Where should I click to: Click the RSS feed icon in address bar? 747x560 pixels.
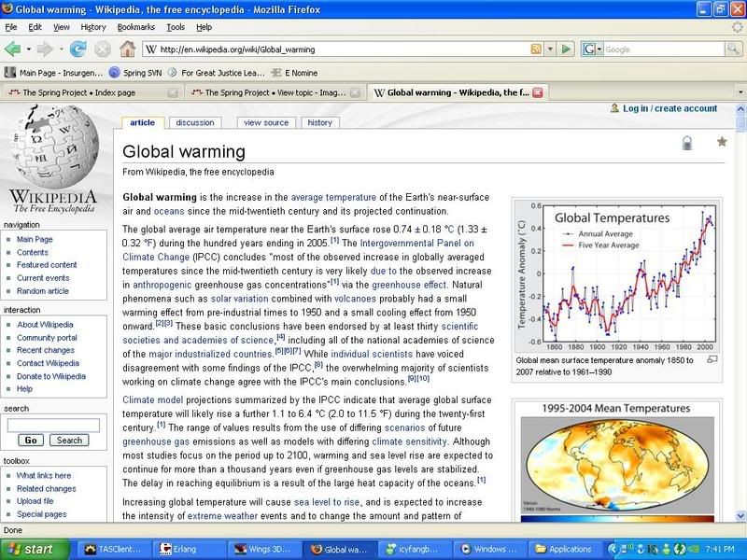536,49
